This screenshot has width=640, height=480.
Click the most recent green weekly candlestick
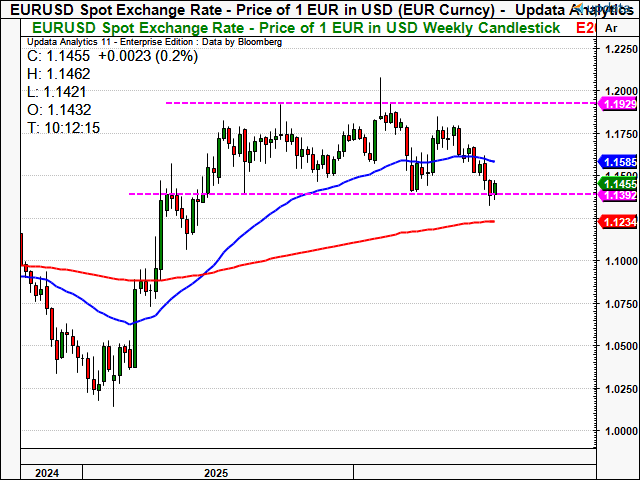[495, 189]
